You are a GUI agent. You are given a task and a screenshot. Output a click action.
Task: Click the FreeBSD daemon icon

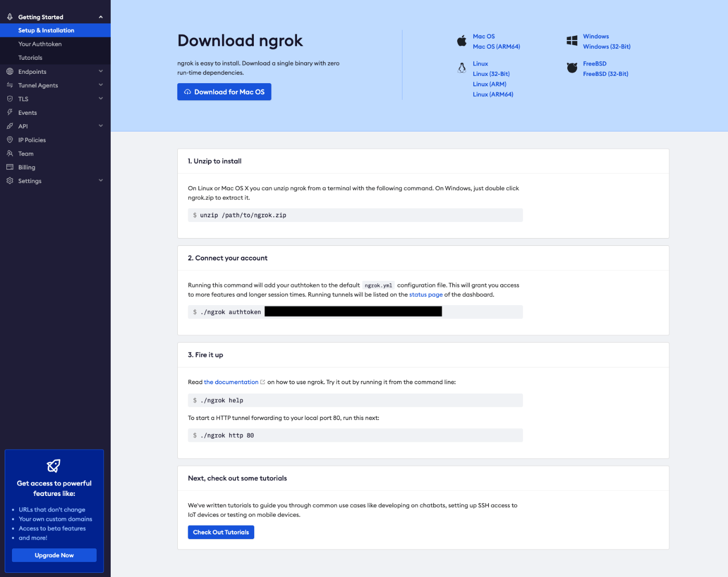point(572,68)
